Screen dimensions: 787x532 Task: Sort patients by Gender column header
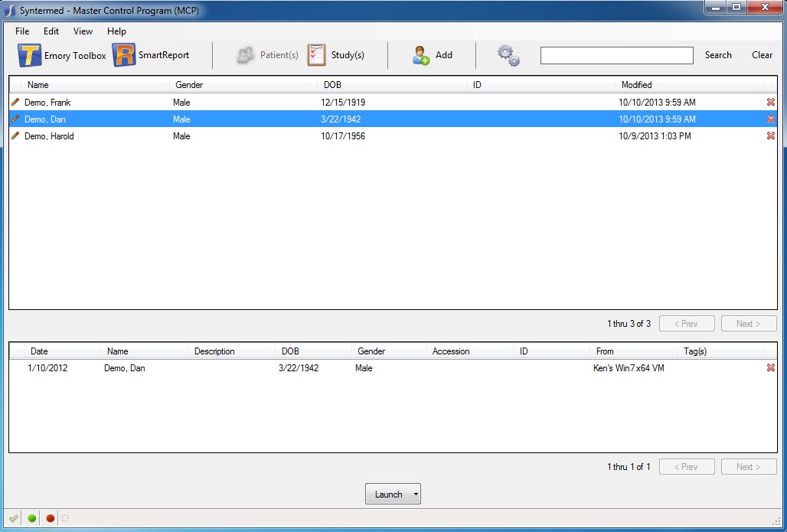tap(243, 85)
